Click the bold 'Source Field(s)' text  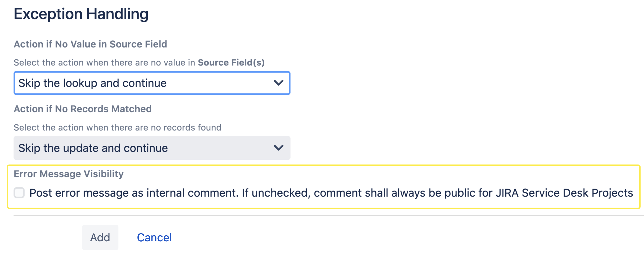click(231, 63)
